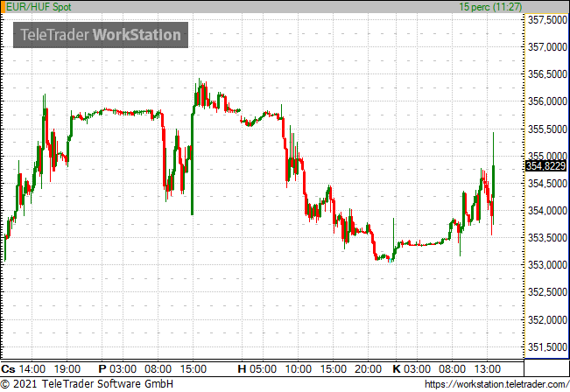The height and width of the screenshot is (392, 570).
Task: Click the P 03:00 time axis label
Action: point(117,369)
